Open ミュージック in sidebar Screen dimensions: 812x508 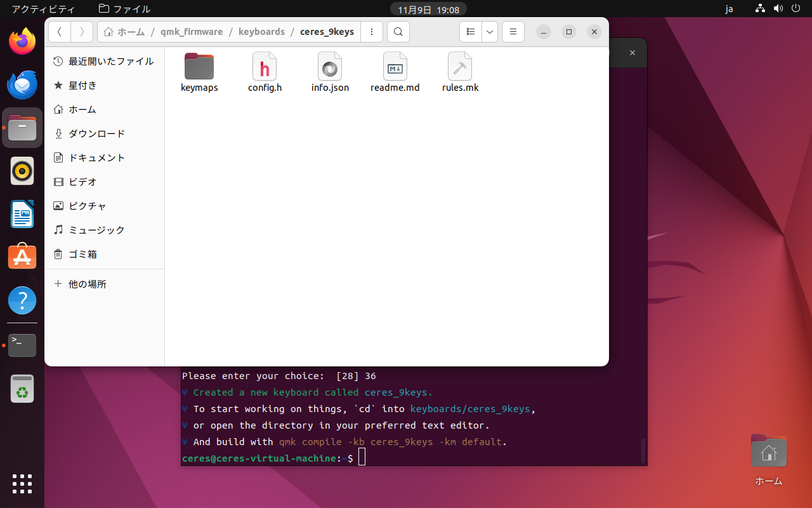click(x=105, y=230)
